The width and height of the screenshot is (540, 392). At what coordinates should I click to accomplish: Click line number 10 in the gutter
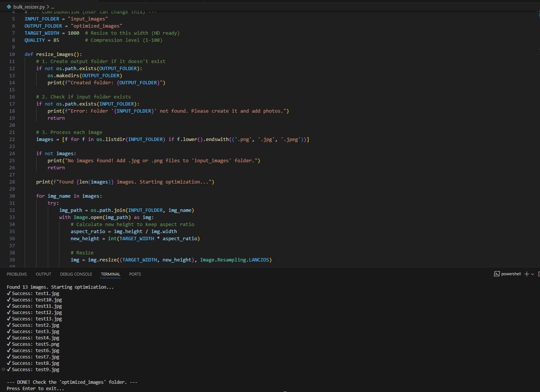coord(12,54)
